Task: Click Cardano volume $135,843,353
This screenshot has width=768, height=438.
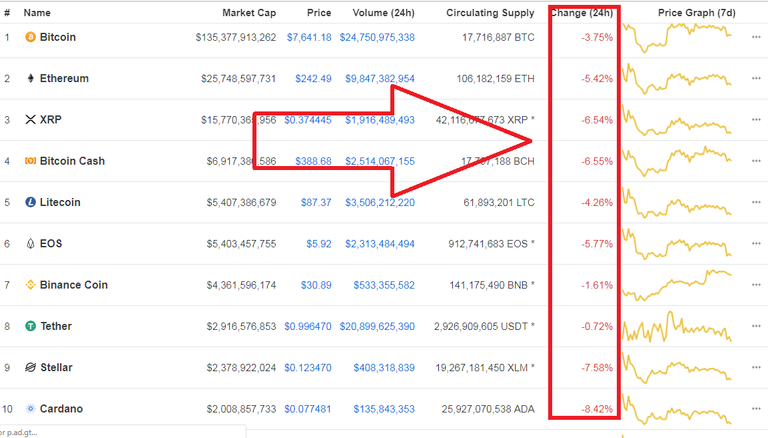Action: tap(384, 409)
